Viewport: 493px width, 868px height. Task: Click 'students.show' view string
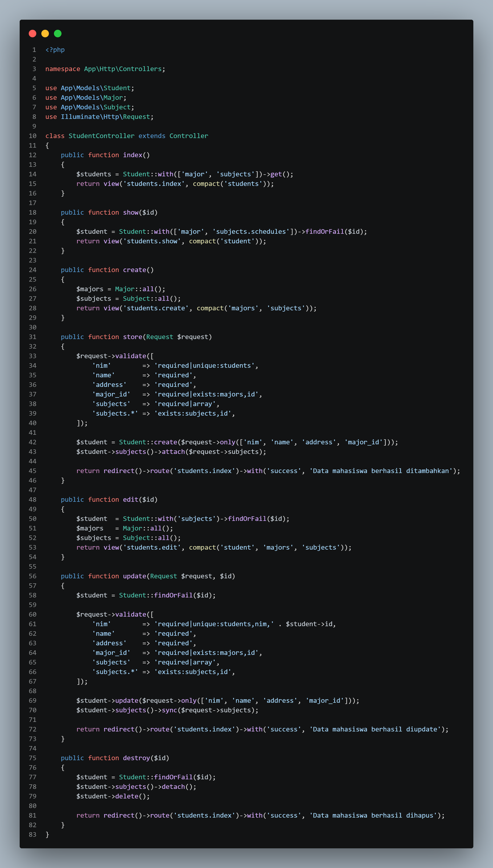click(152, 241)
